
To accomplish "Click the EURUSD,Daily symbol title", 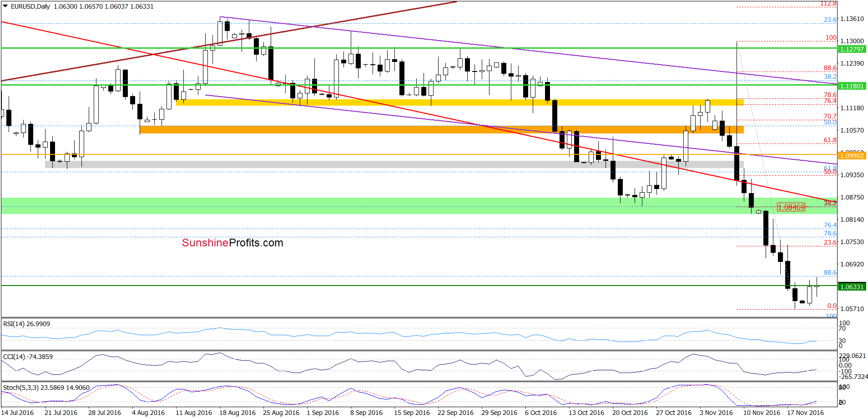I will coord(30,6).
